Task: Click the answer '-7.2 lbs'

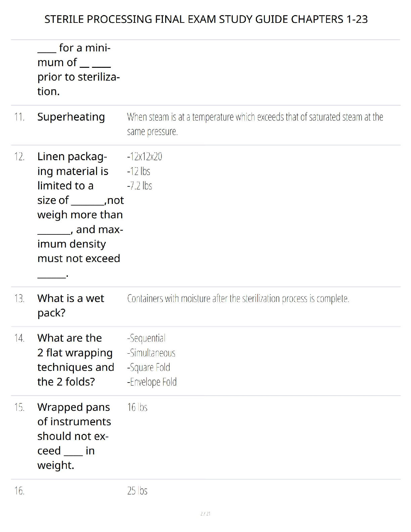Action: [139, 186]
